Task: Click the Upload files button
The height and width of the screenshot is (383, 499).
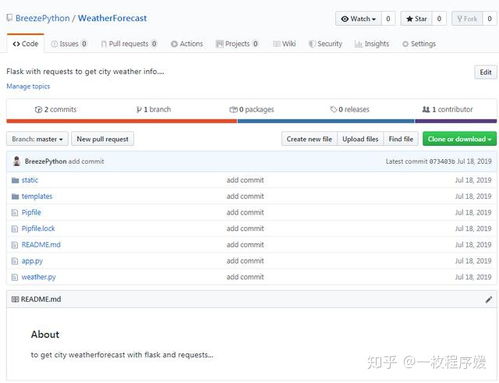Action: point(360,139)
